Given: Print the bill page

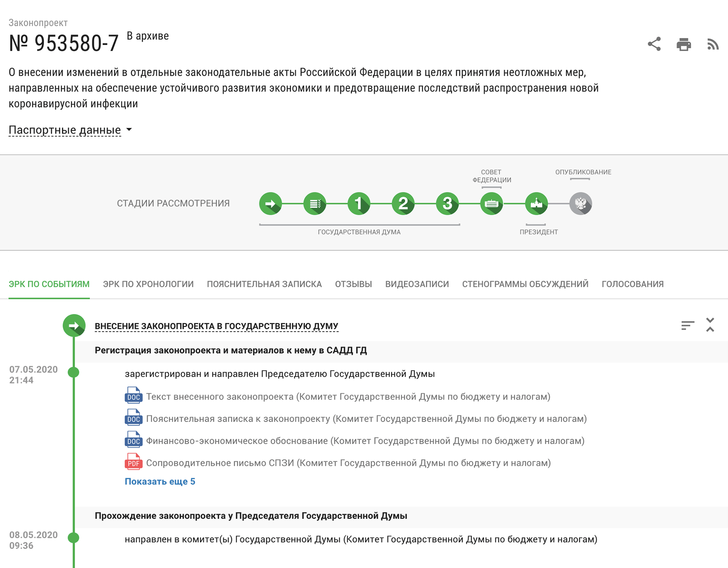Looking at the screenshot, I should [684, 44].
